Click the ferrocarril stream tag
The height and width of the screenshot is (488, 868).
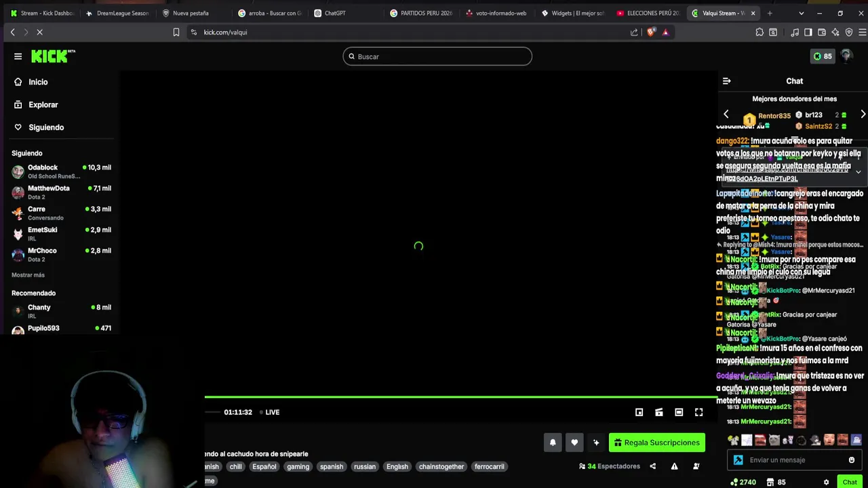tap(490, 466)
